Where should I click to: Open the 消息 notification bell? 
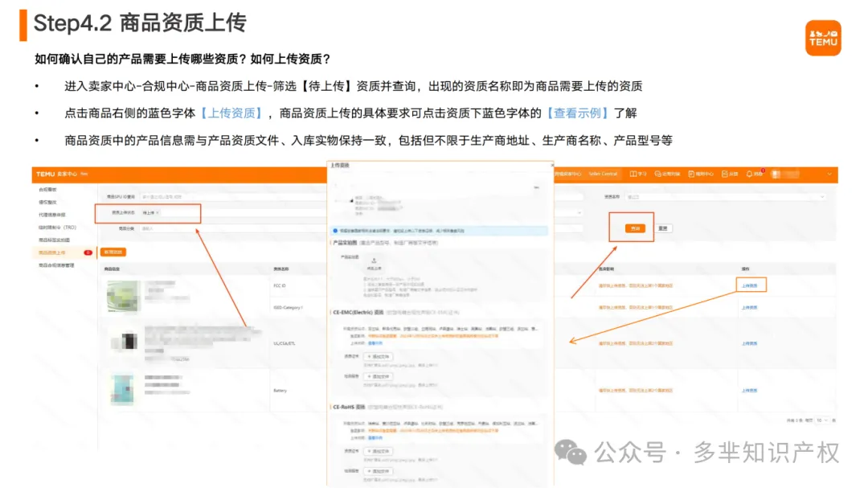tap(749, 174)
